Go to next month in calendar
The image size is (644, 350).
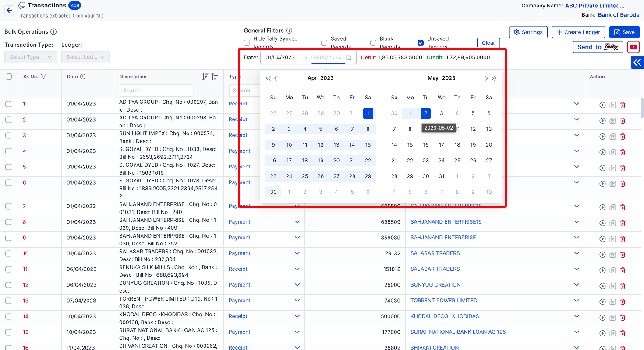point(486,78)
